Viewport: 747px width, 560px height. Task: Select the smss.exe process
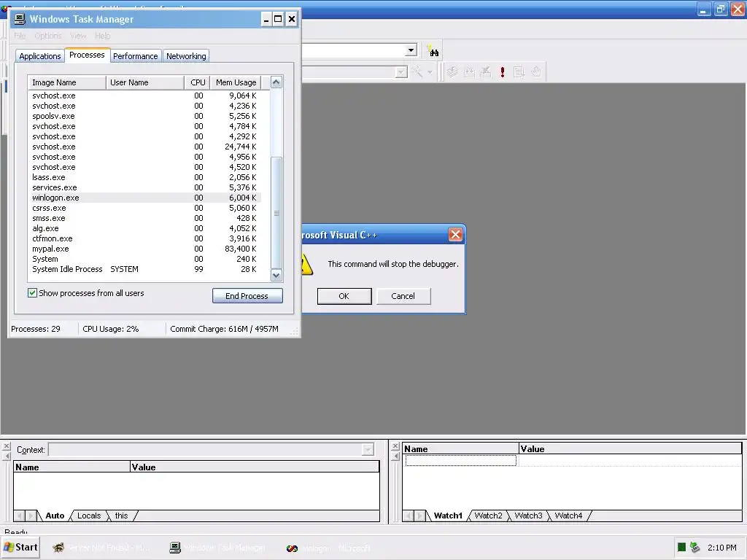[x=144, y=218]
